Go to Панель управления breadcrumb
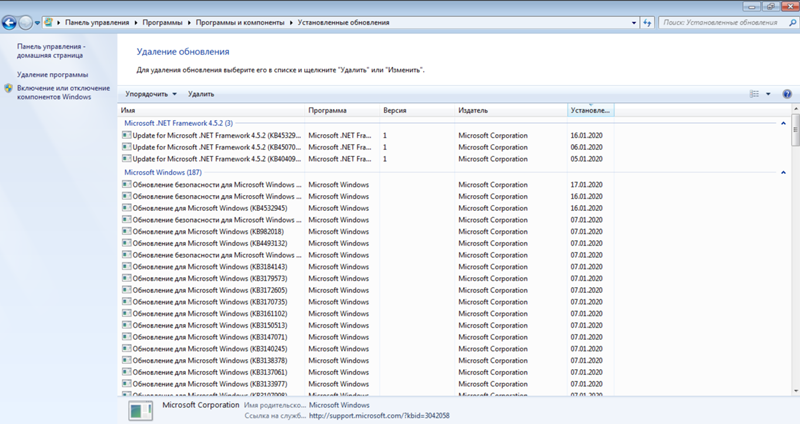The image size is (800, 424). (97, 22)
